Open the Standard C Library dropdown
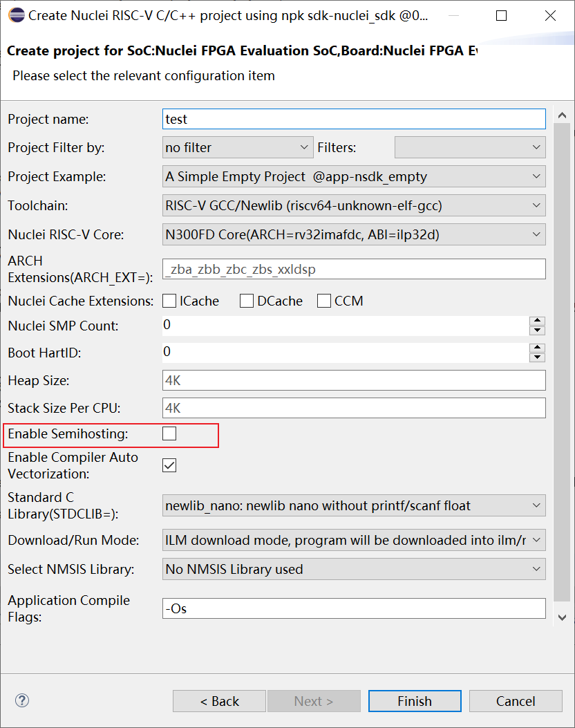This screenshot has width=575, height=728. pos(354,505)
